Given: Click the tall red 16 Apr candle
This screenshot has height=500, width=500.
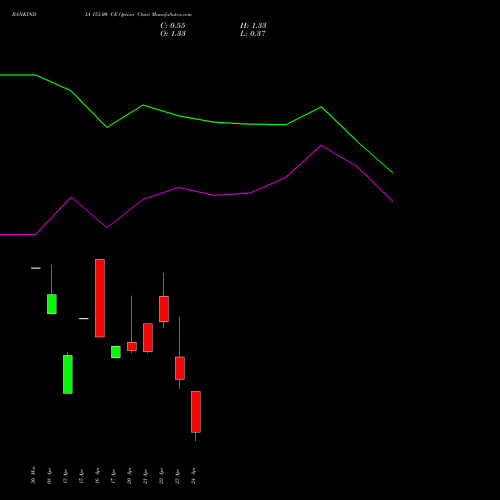Looking at the screenshot, I should tap(100, 298).
